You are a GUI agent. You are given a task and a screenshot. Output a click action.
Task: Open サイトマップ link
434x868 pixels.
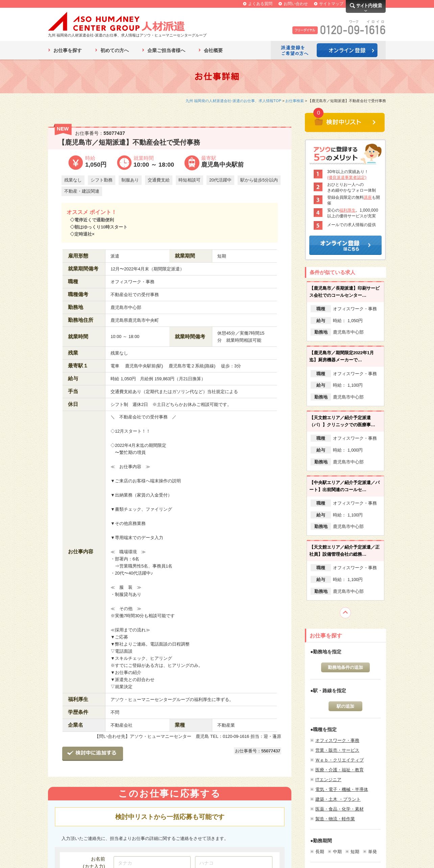(x=329, y=4)
